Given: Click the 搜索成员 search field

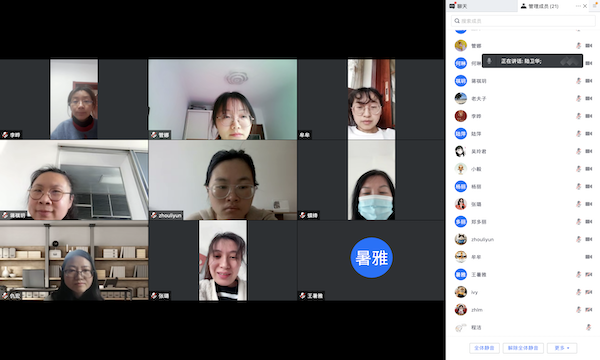Looking at the screenshot, I should pos(523,21).
